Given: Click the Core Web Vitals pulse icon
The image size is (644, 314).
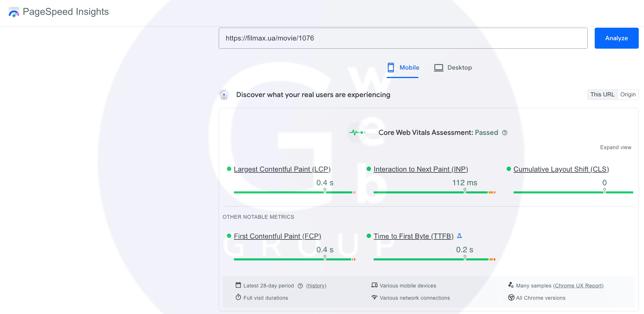Looking at the screenshot, I should 357,133.
